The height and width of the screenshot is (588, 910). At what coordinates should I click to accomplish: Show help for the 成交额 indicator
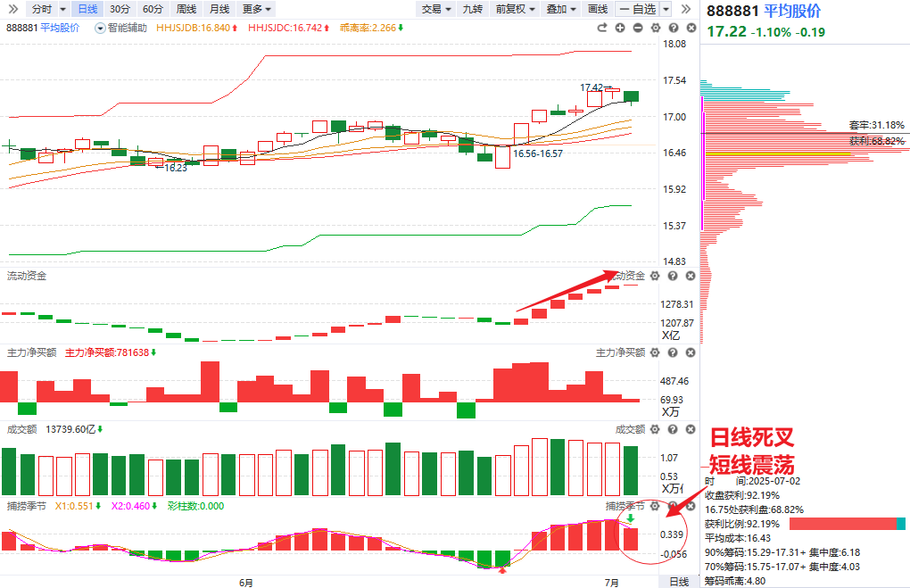coord(673,429)
